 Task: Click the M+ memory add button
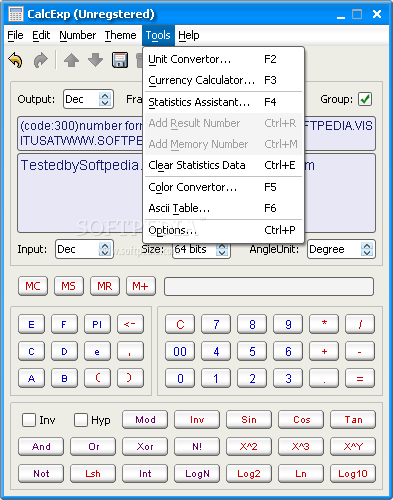[141, 286]
